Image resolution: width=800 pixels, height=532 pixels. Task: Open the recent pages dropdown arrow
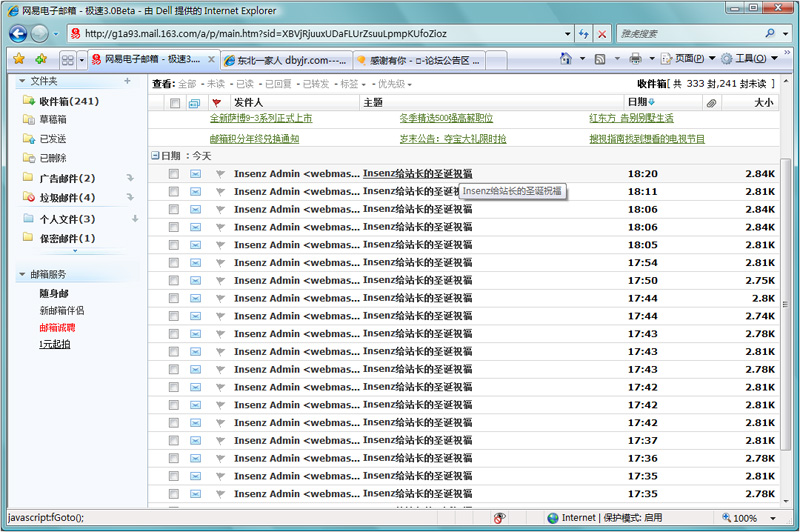56,34
